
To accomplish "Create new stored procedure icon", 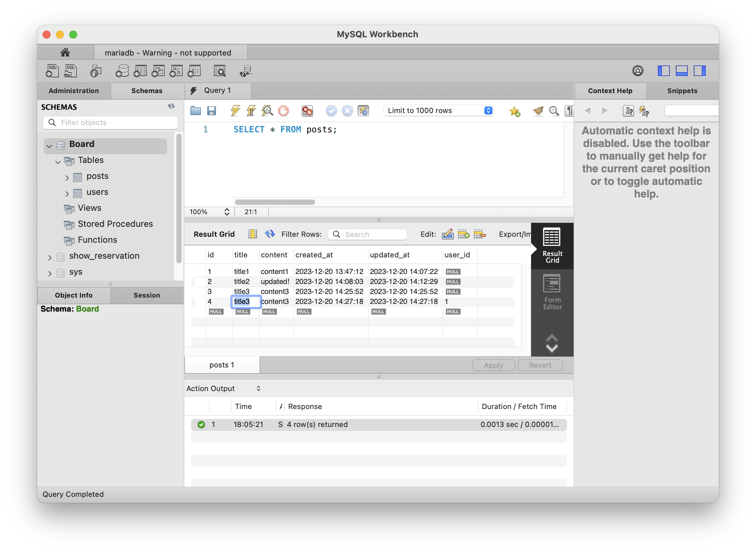I will pos(176,71).
